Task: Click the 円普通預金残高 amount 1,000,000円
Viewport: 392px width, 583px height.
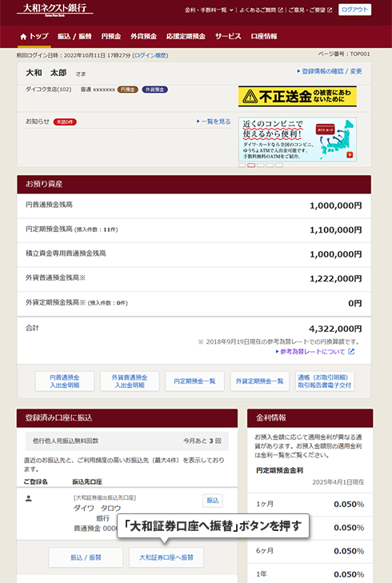Action: pyautogui.click(x=336, y=206)
